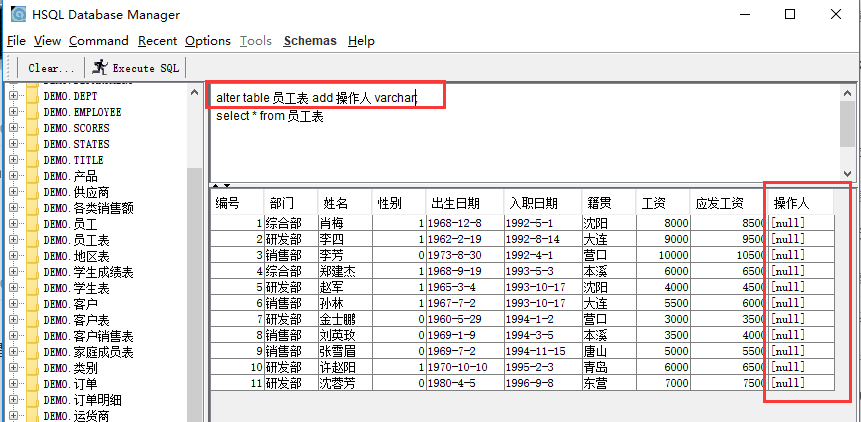Click in the SQL editor after varchar
The width and height of the screenshot is (861, 422).
(417, 98)
